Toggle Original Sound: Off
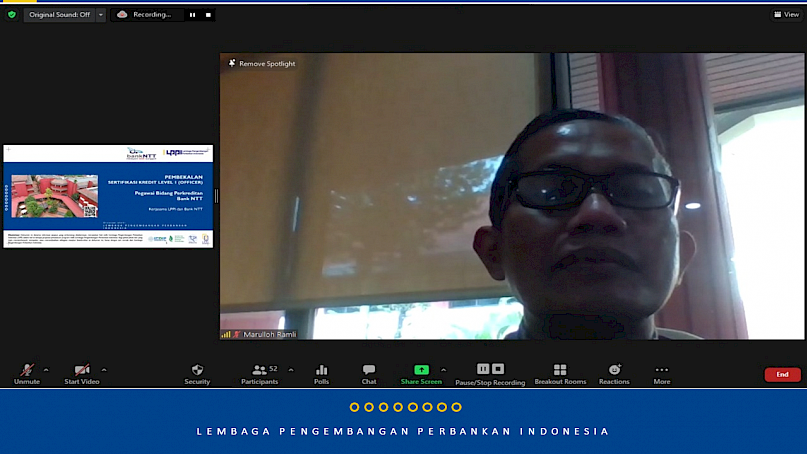807x454 pixels. point(59,14)
